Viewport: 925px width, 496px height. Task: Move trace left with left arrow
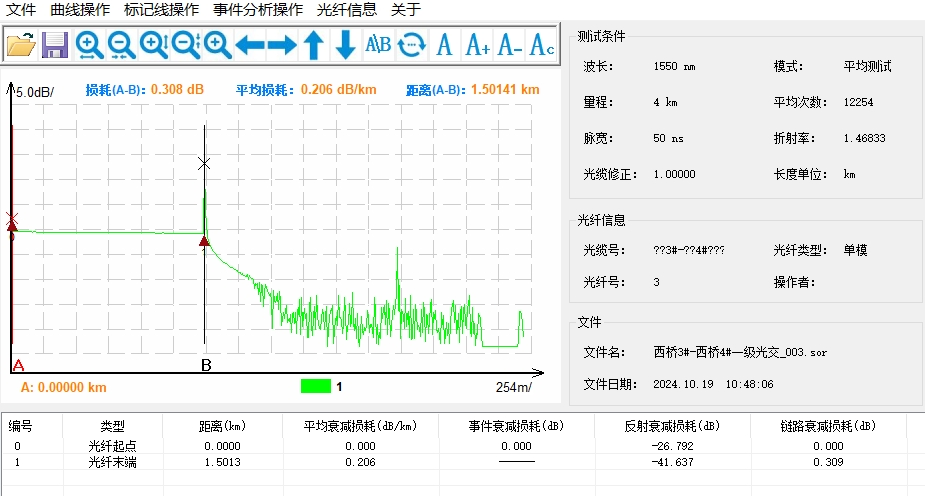pos(250,44)
